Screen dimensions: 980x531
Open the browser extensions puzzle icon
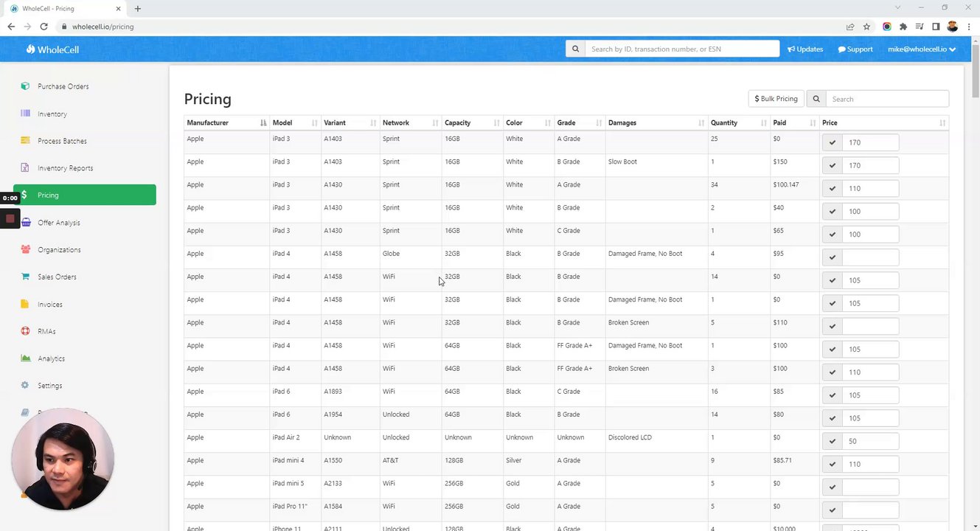(903, 27)
